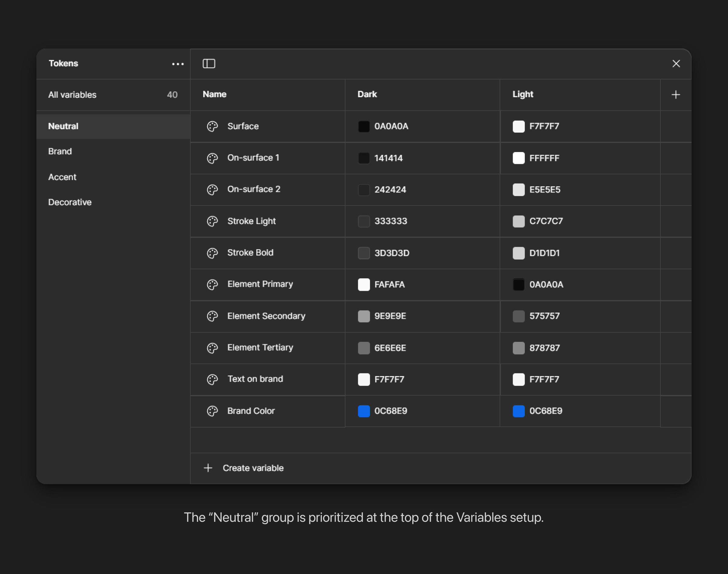
Task: Open Brand Color light swatch 0C68E9
Action: (x=518, y=411)
